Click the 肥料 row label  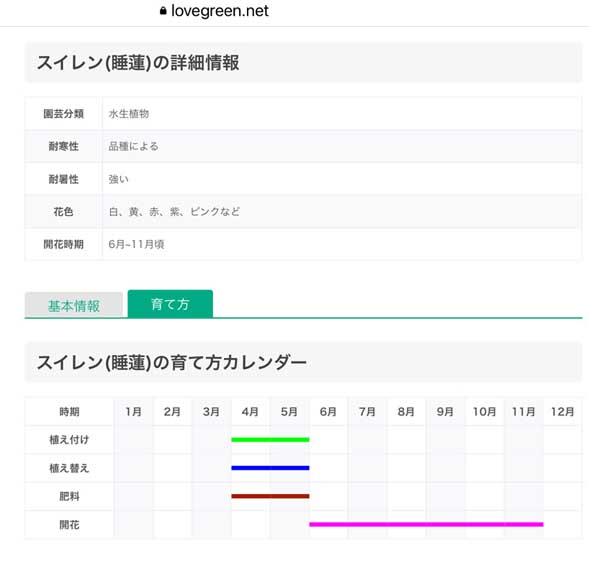(69, 496)
